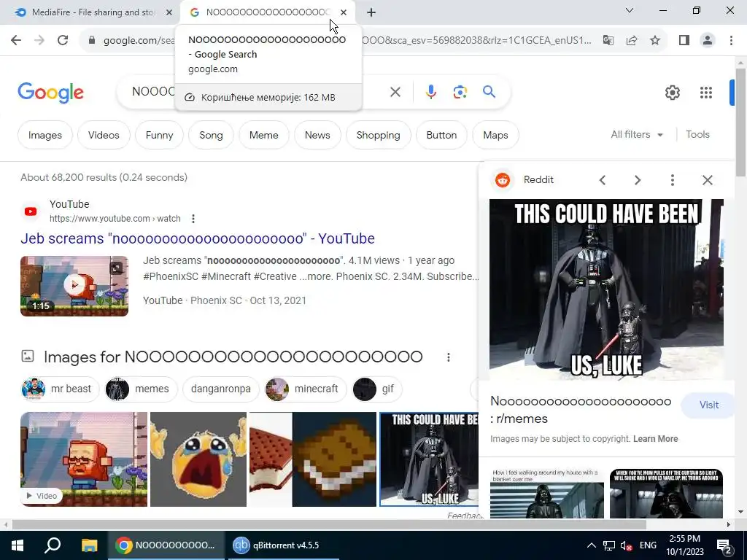This screenshot has width=747, height=560.
Task: Open related image about walking with a blanket
Action: click(x=546, y=494)
